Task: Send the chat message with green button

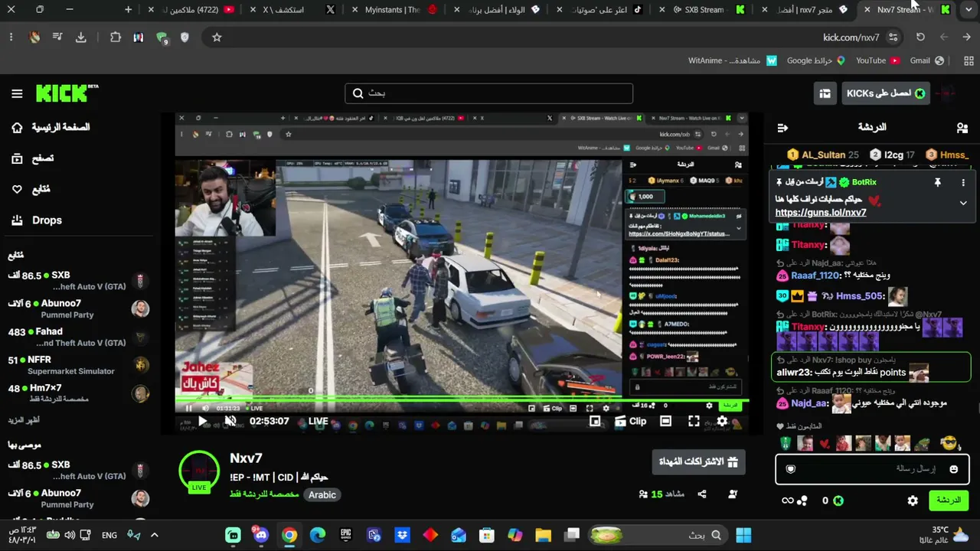Action: [949, 500]
